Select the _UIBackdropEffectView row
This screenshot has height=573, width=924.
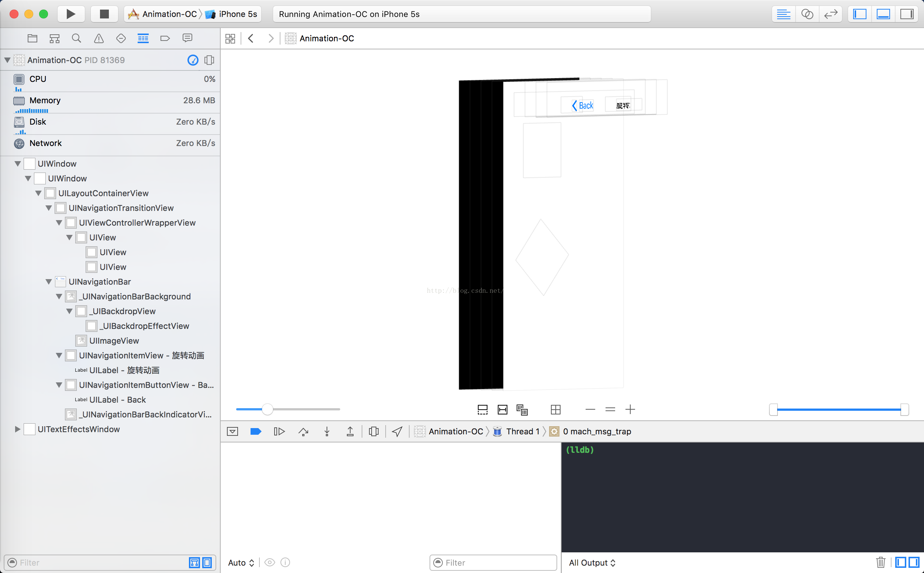tap(110, 326)
